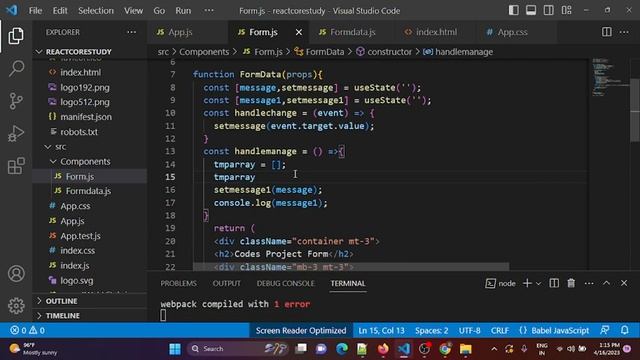Open editor more actions menu
This screenshot has width=640, height=360.
tap(624, 32)
